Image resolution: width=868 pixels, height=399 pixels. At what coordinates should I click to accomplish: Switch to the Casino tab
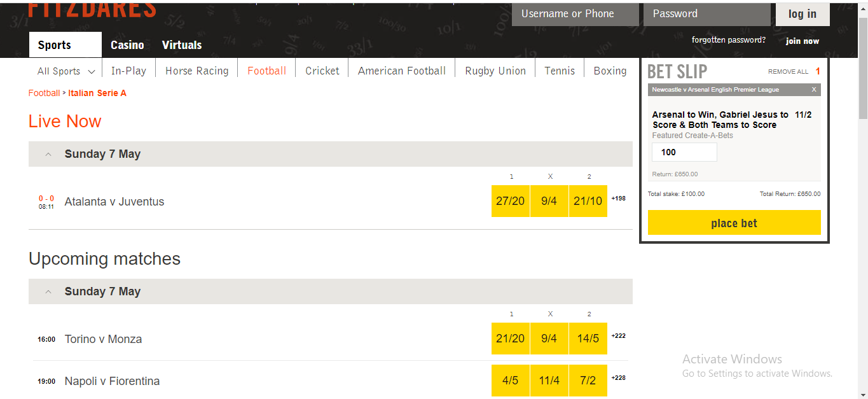click(x=127, y=45)
